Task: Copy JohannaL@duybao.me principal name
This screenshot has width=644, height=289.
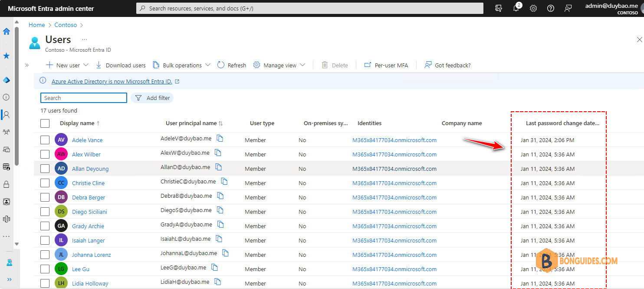Action: click(225, 253)
